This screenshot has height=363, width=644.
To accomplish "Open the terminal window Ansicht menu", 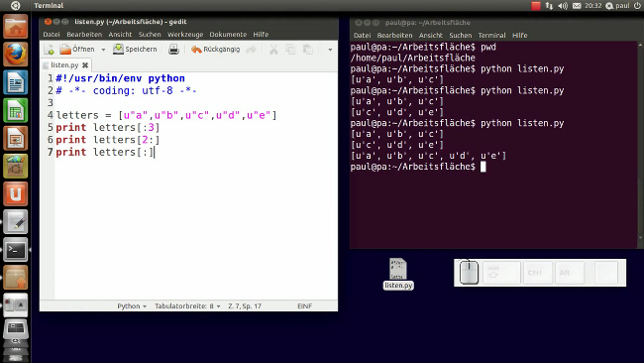I will (x=430, y=36).
